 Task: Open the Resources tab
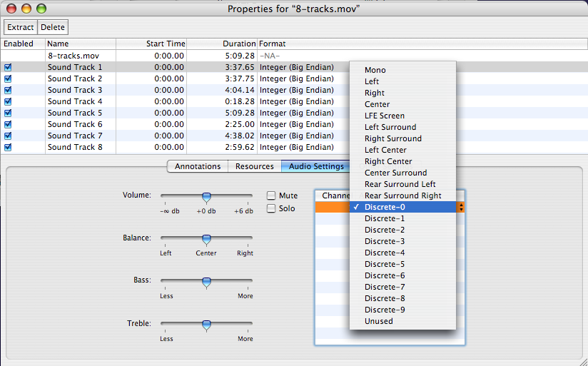(x=255, y=166)
